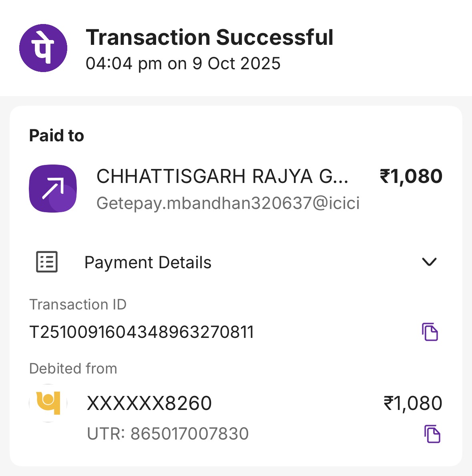Image resolution: width=472 pixels, height=476 pixels.
Task: Tap the ₹1,080 debited amount
Action: [x=413, y=403]
